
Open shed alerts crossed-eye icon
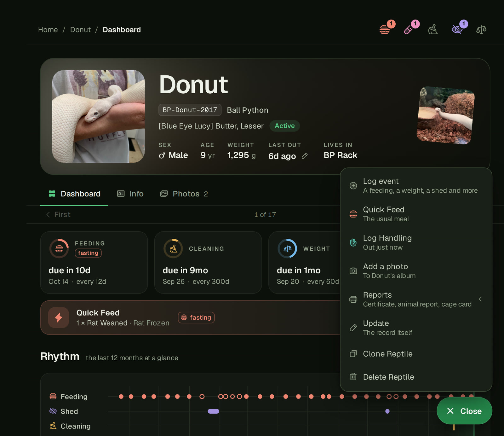(457, 30)
